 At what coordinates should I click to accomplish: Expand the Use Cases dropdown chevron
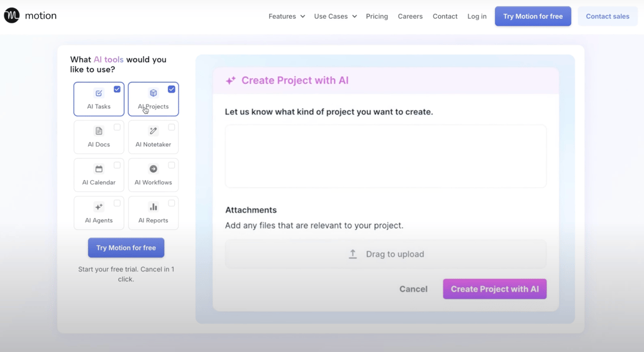(x=355, y=16)
